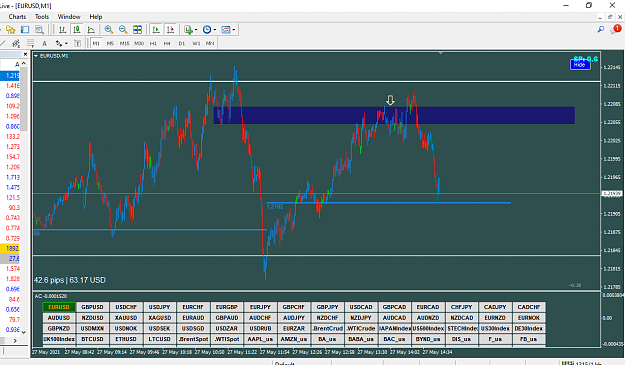Open the periods clock icon
625x365 pixels.
pos(207,29)
